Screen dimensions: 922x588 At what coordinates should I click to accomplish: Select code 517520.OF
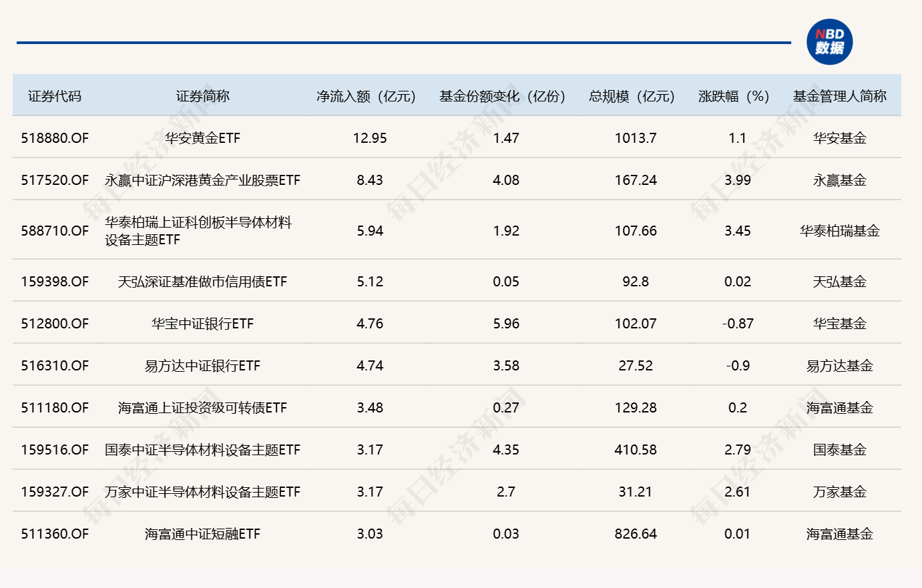[x=55, y=180]
